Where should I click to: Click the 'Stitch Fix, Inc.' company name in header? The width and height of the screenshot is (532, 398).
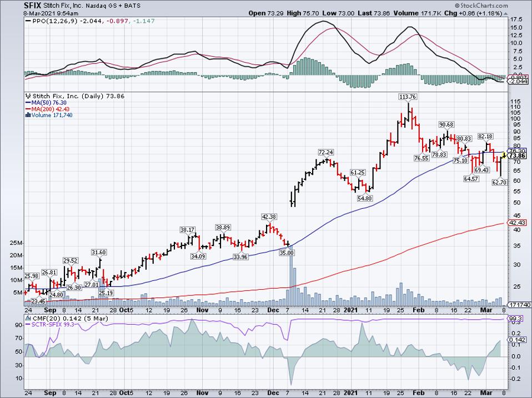tap(63, 6)
